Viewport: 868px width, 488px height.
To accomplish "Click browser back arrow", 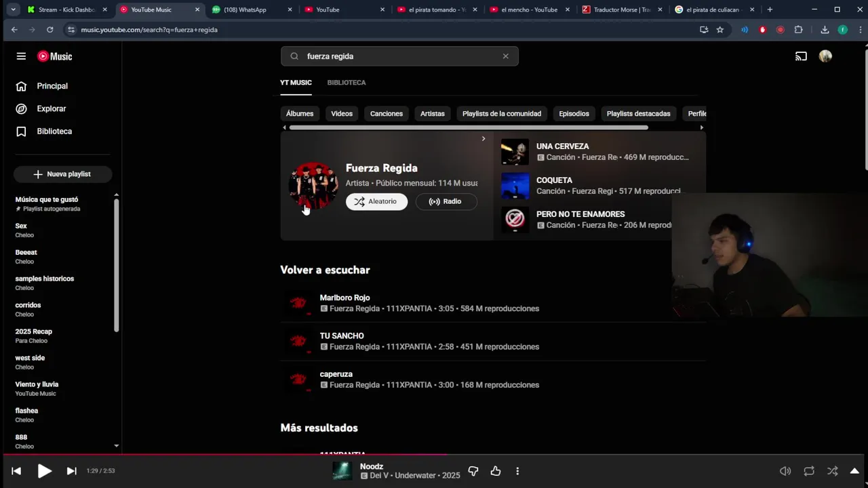I will [14, 30].
